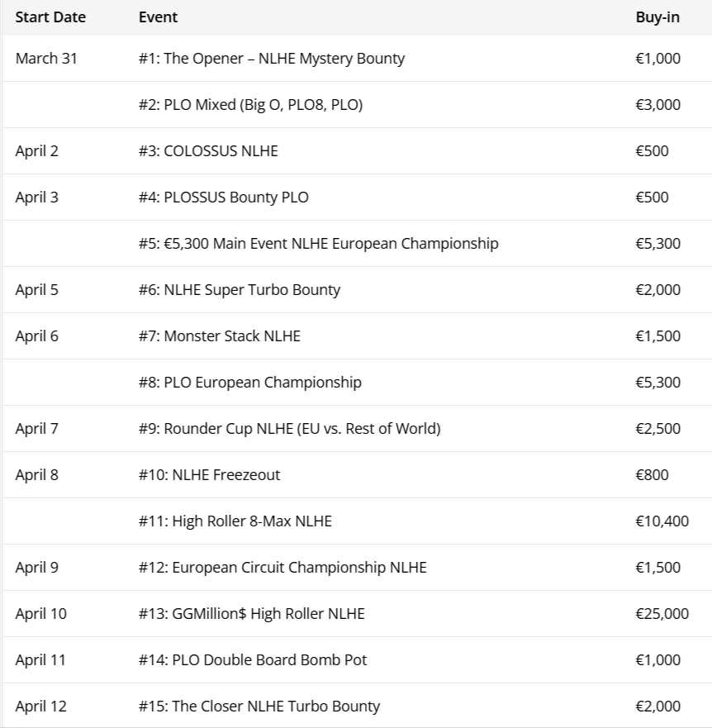Click the Closer NLHE Turbo Bounty event
The width and height of the screenshot is (712, 728).
[259, 707]
